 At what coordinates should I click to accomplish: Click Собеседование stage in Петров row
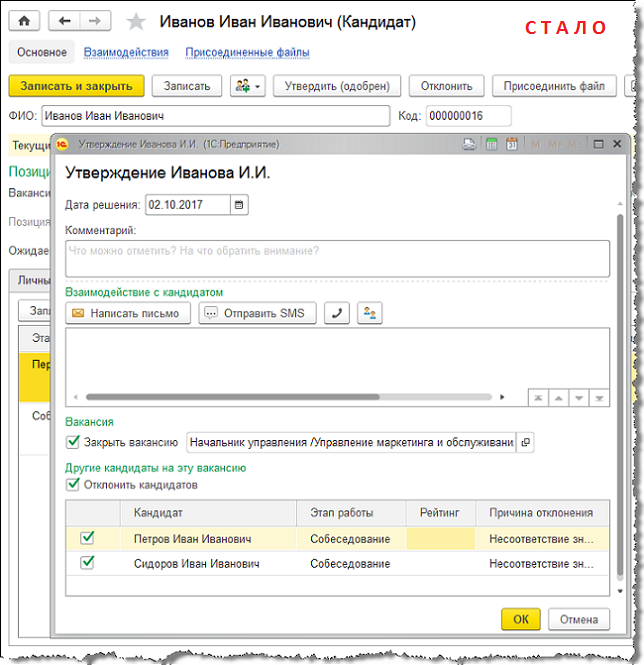coord(351,539)
